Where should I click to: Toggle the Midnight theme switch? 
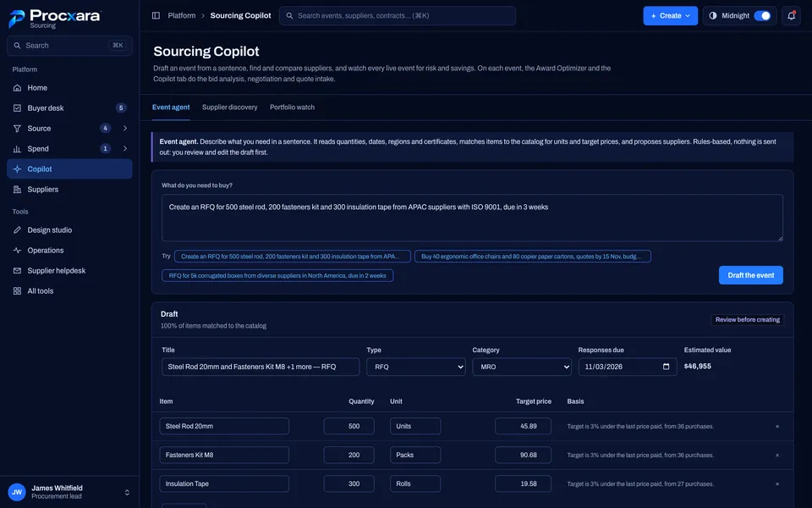pos(762,15)
